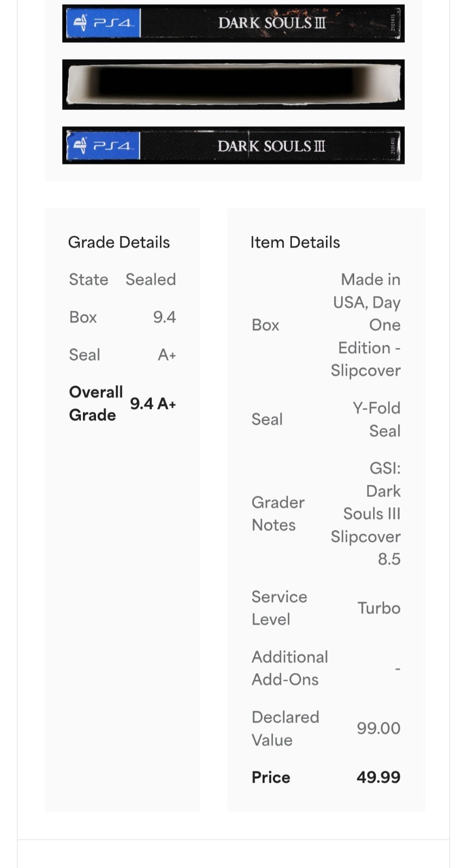
Task: Select the Grade Details heading
Action: coord(119,242)
